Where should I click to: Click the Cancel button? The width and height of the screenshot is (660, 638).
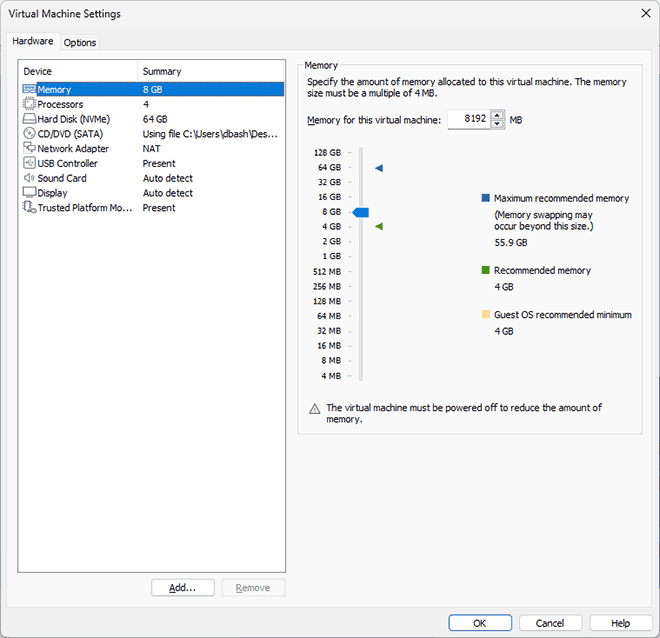[550, 623]
